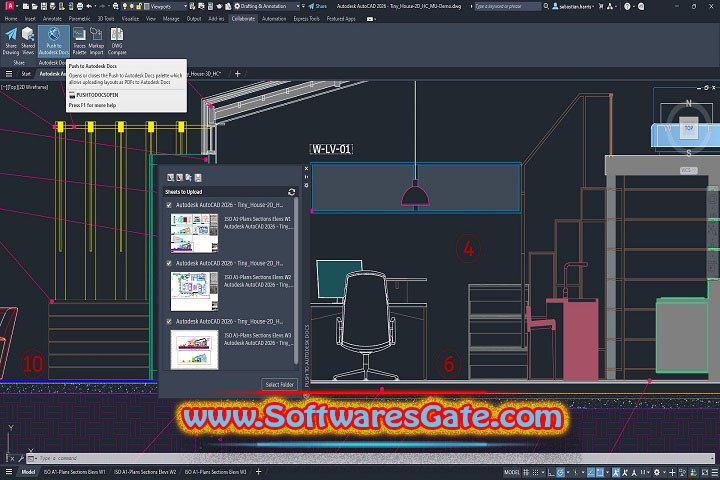Expand the Help dropdown arrow
Screen dimensions: 720x480
(634, 6)
